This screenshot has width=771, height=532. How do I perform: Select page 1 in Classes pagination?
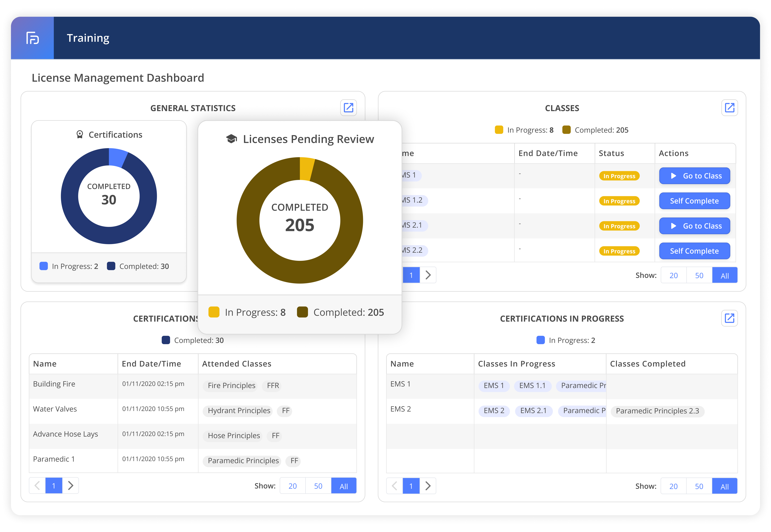[x=411, y=275]
